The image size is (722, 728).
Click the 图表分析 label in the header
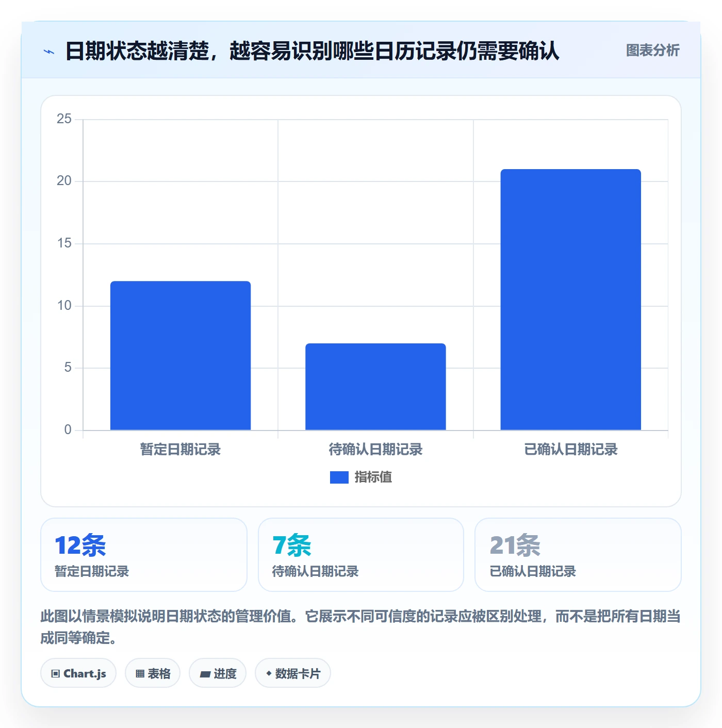(652, 51)
